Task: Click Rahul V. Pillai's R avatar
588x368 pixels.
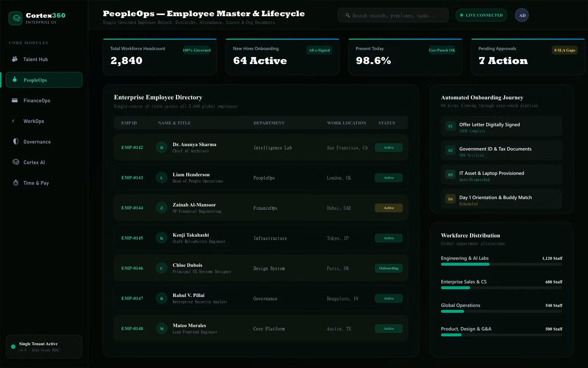Action: [x=162, y=298]
